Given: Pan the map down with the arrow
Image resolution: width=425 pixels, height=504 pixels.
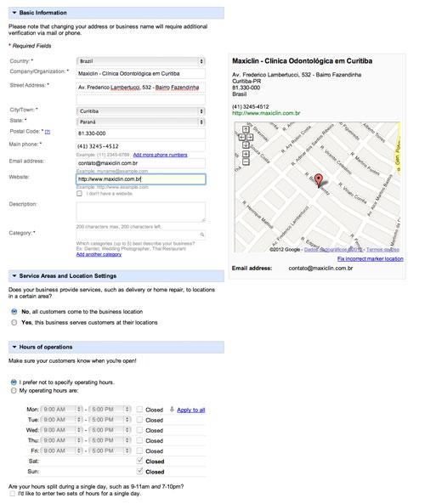Looking at the screenshot, I should point(246,145).
